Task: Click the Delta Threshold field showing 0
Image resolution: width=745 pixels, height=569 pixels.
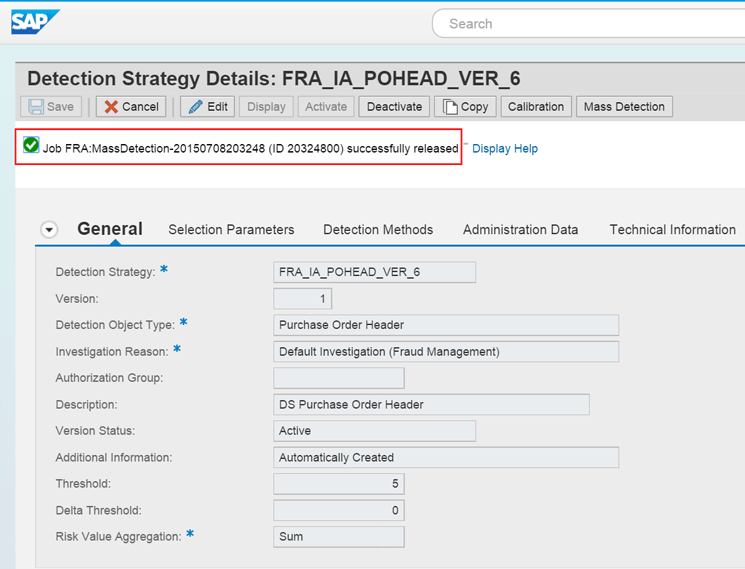Action: 339,510
